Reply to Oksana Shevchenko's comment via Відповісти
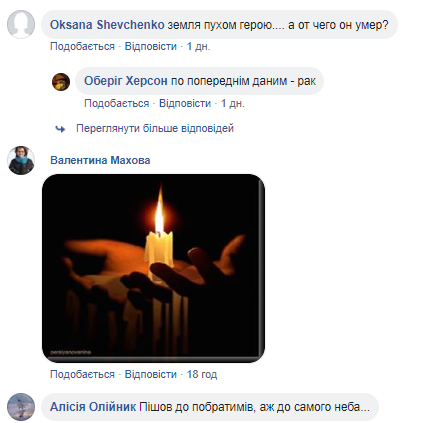427x423 pixels. coord(151,46)
